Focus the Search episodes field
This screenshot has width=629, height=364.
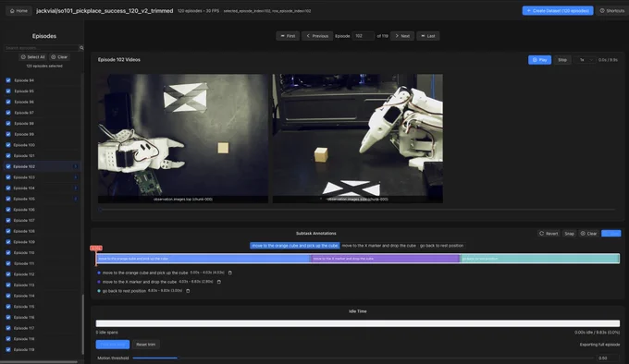[x=42, y=48]
